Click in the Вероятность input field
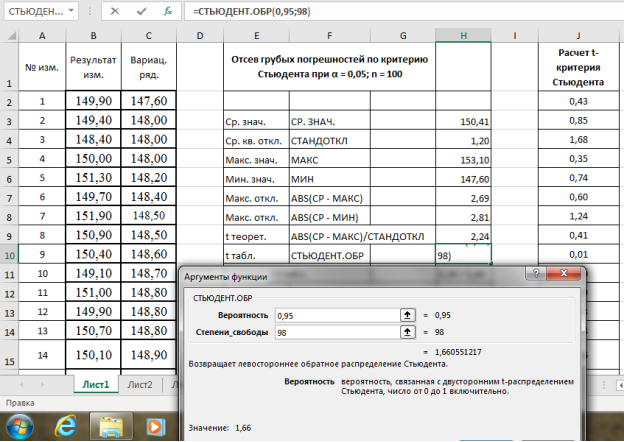This screenshot has height=442, width=624. click(x=337, y=315)
